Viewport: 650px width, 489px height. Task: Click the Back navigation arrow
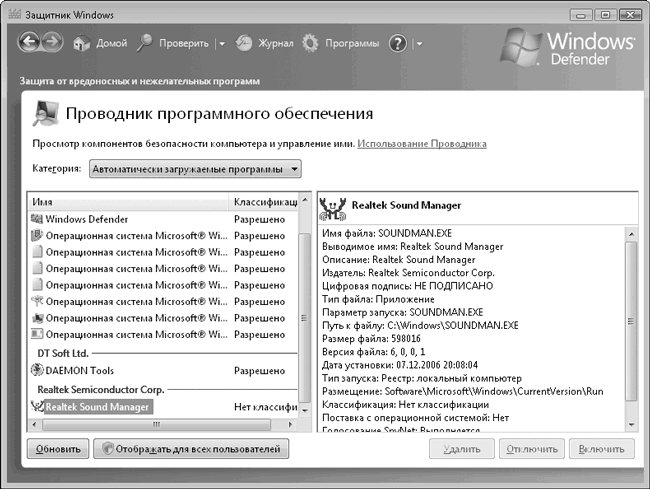[x=29, y=43]
